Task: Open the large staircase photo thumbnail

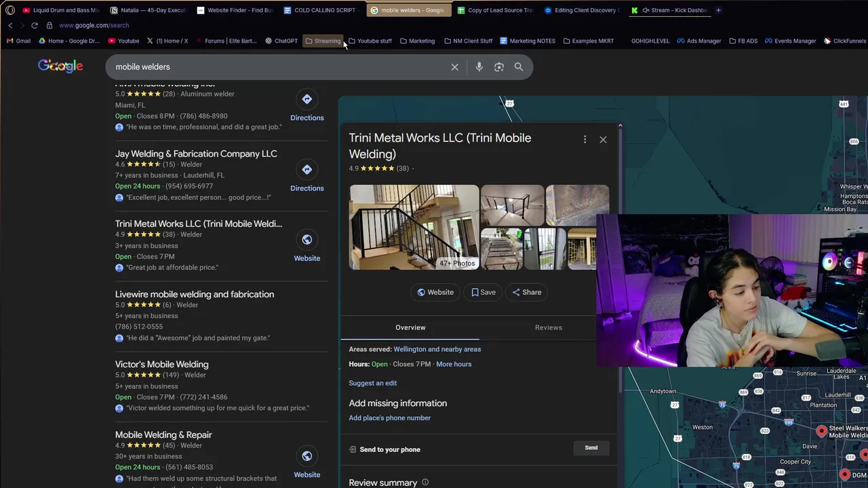Action: click(x=414, y=227)
